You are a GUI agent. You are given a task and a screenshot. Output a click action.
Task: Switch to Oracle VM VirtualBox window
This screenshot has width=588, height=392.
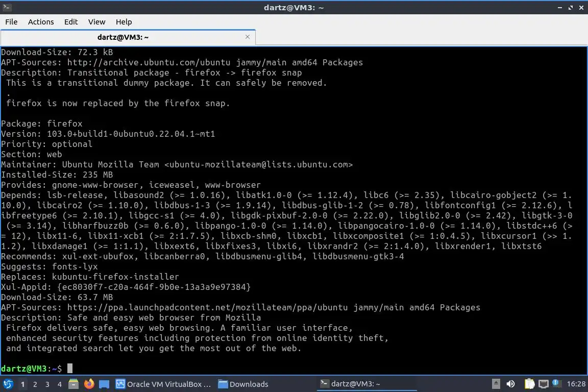pos(163,384)
